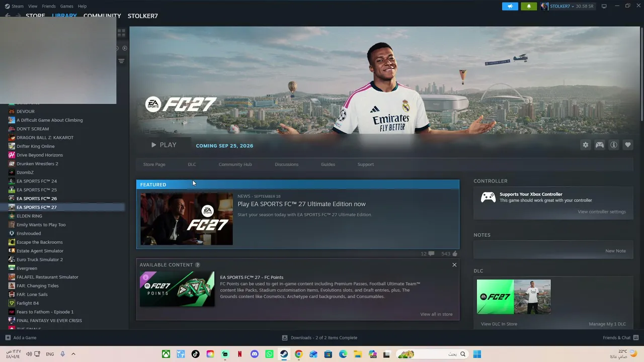Show hidden system tray icons chevron
644x362 pixels.
[73, 354]
